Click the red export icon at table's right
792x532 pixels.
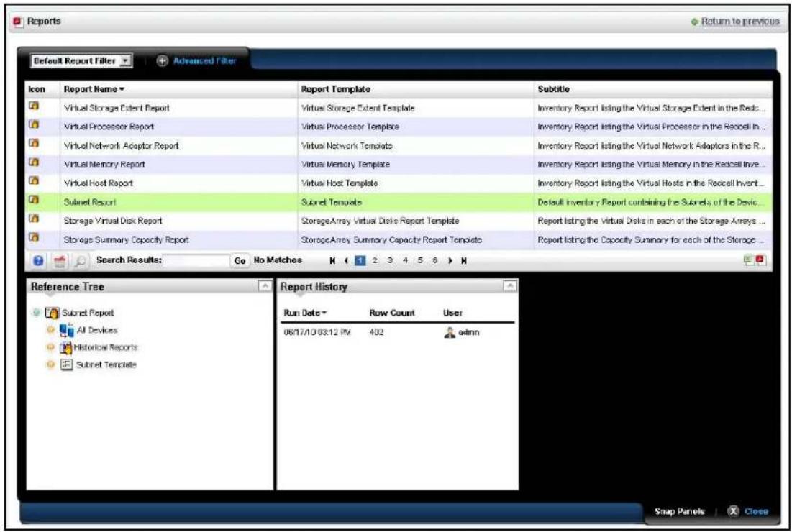[x=760, y=260]
